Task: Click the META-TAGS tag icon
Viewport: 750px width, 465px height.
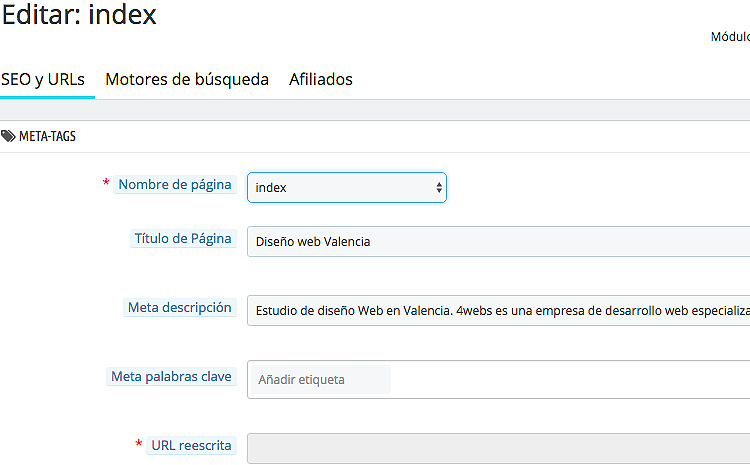Action: pos(8,136)
